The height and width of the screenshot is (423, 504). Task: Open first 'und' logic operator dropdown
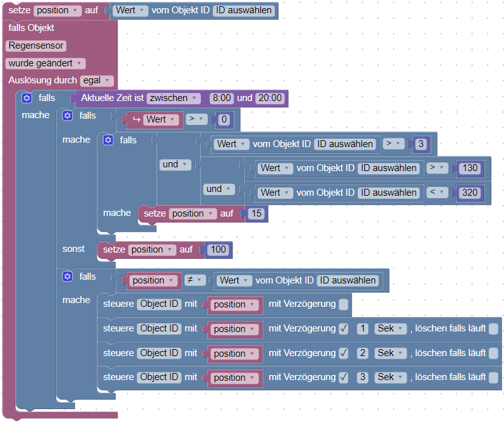tap(175, 165)
